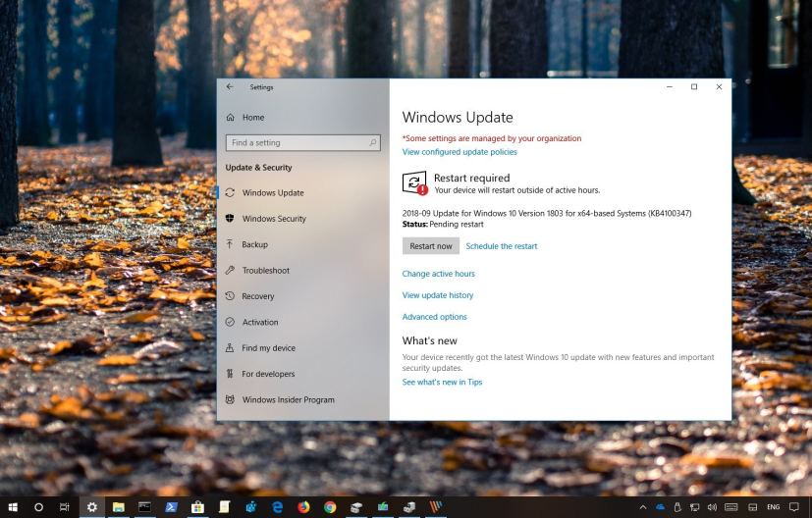Launch Google Chrome from the taskbar
812x518 pixels.
(x=330, y=507)
